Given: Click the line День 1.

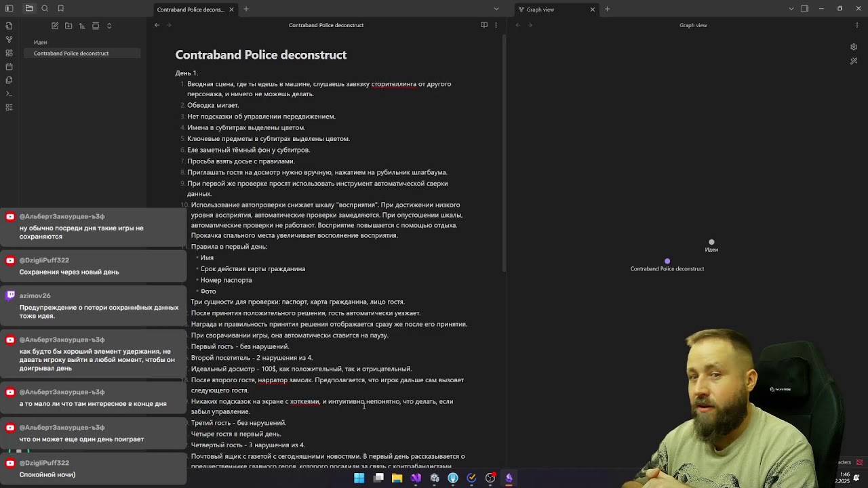Looking at the screenshot, I should pyautogui.click(x=186, y=73).
